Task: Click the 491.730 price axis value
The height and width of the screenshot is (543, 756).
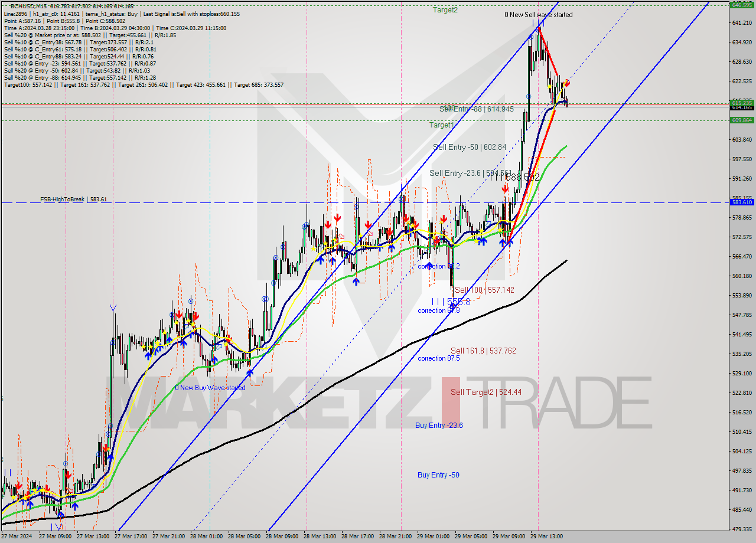Action: click(x=742, y=490)
